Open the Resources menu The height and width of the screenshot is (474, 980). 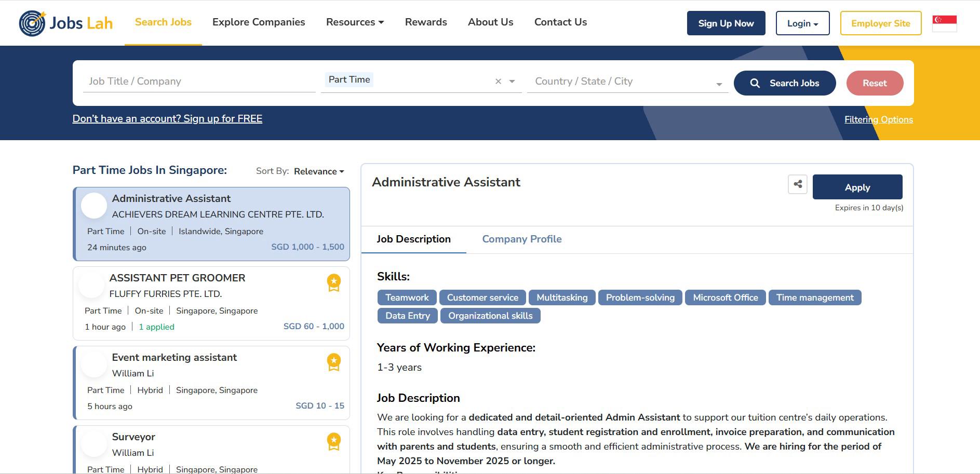[x=355, y=22]
